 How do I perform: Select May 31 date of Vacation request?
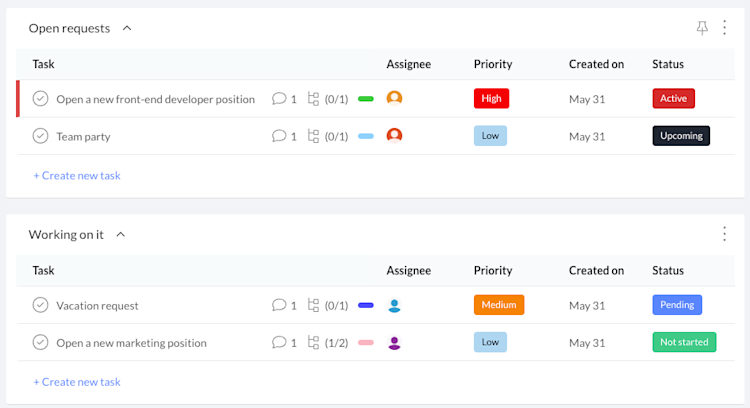point(587,305)
